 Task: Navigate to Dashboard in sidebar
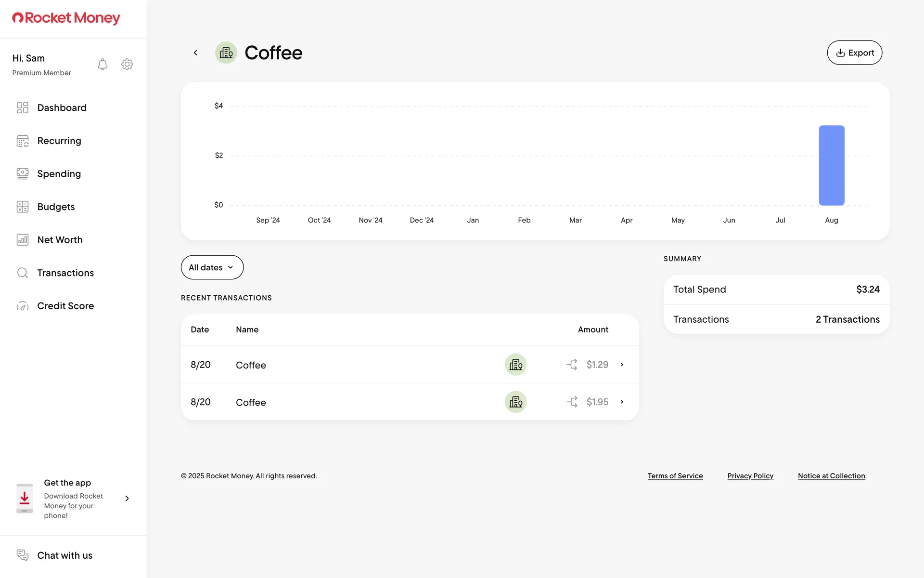tap(62, 107)
